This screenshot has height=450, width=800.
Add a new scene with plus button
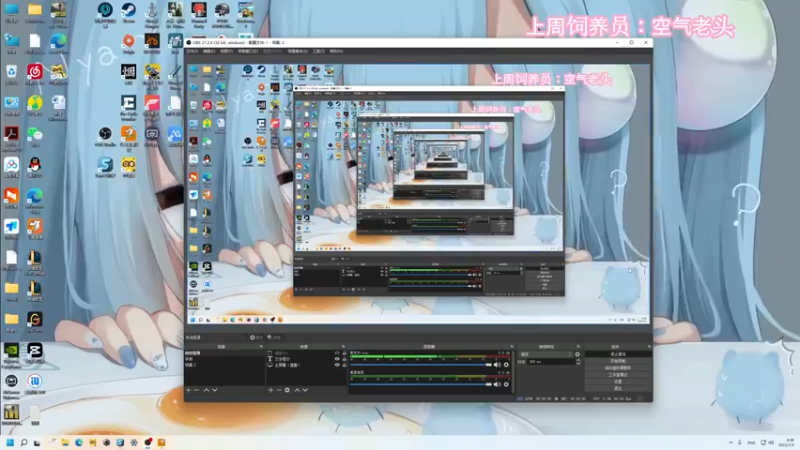click(x=188, y=390)
